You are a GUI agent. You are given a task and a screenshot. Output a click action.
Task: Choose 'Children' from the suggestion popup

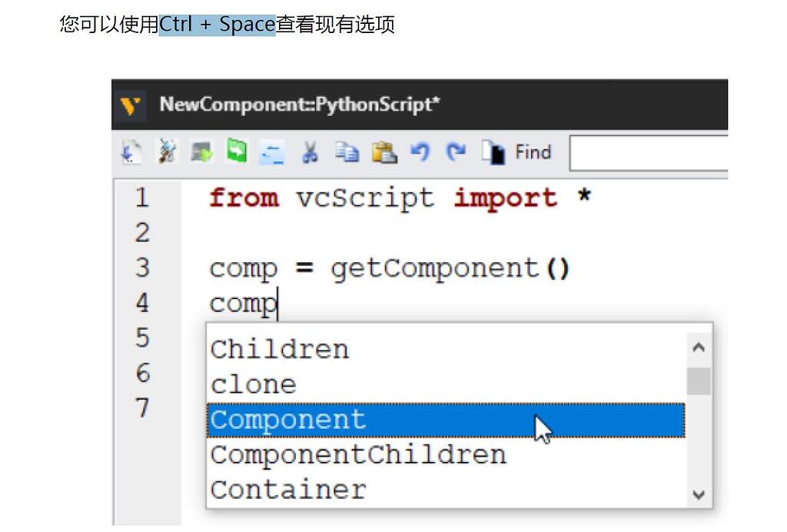point(279,348)
